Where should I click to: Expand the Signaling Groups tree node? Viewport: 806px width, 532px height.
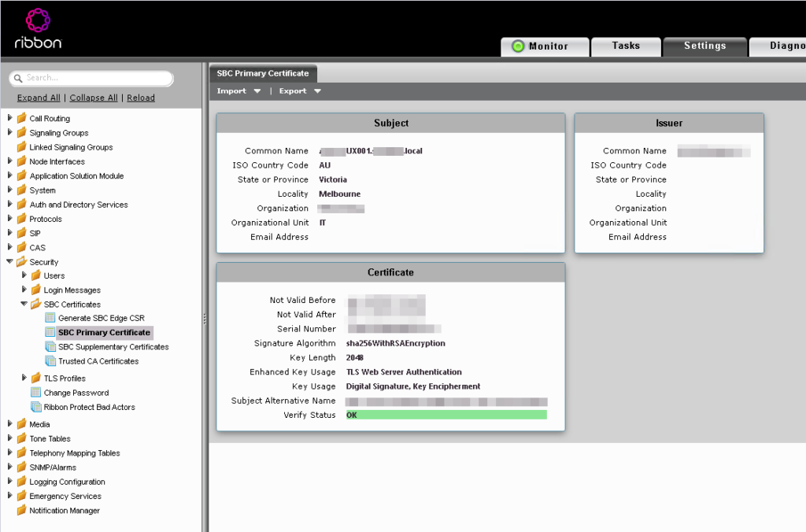coord(9,132)
